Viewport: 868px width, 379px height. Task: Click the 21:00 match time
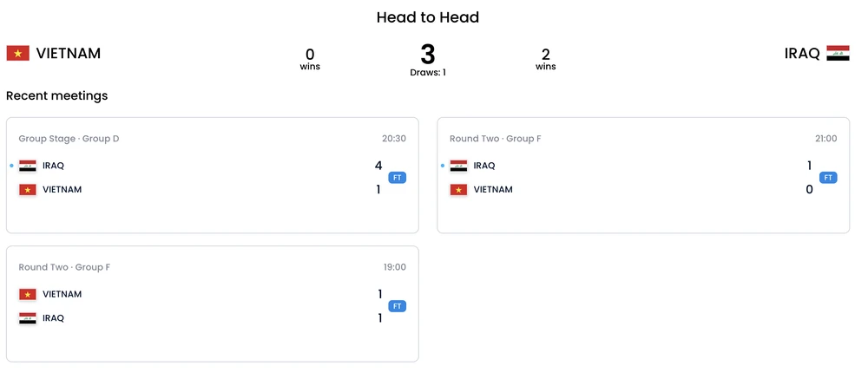click(825, 139)
